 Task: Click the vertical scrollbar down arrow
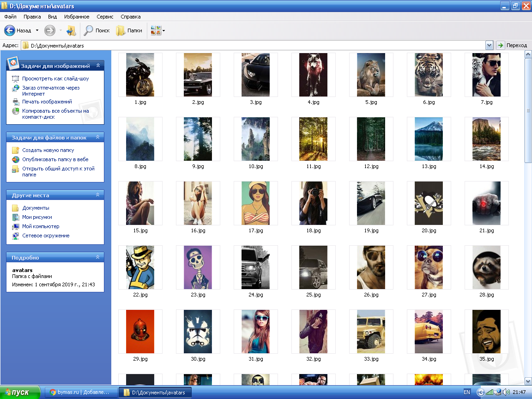point(528,381)
